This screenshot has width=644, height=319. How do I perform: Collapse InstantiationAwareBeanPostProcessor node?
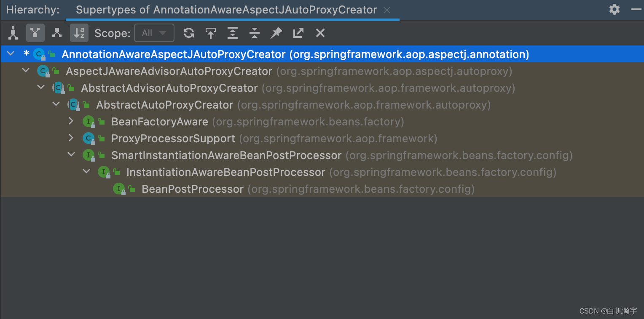click(87, 172)
